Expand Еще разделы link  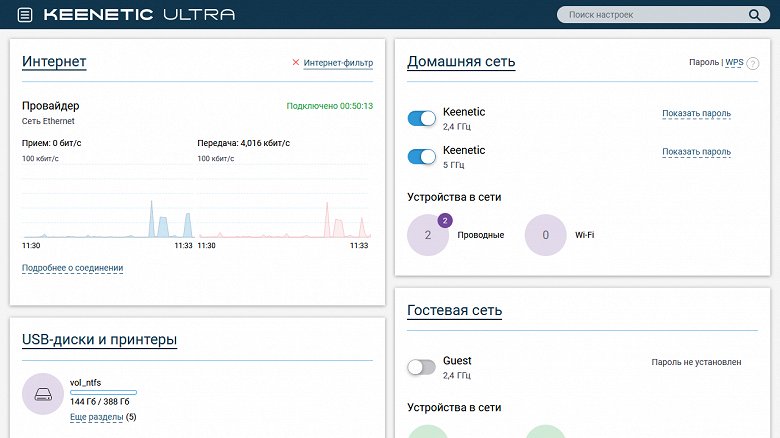tap(97, 417)
